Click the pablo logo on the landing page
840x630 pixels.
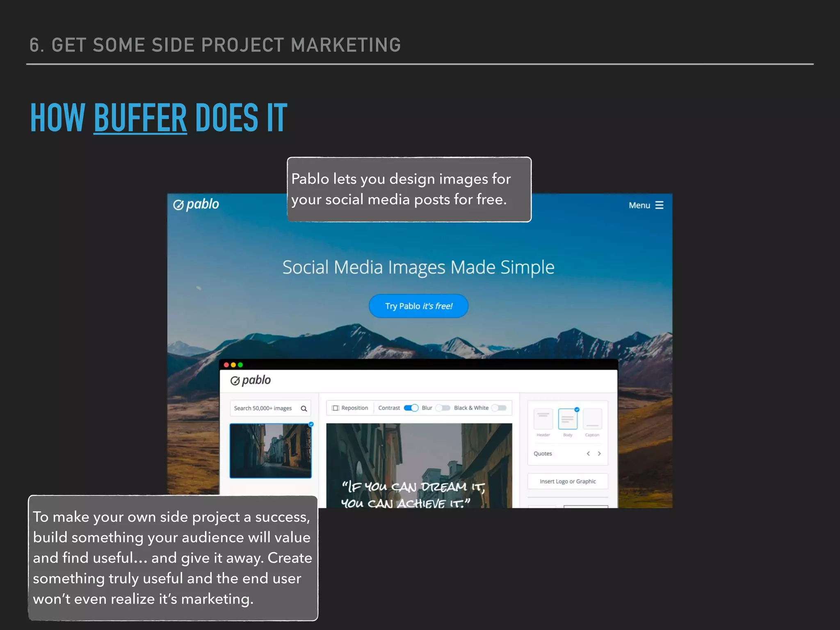[196, 204]
